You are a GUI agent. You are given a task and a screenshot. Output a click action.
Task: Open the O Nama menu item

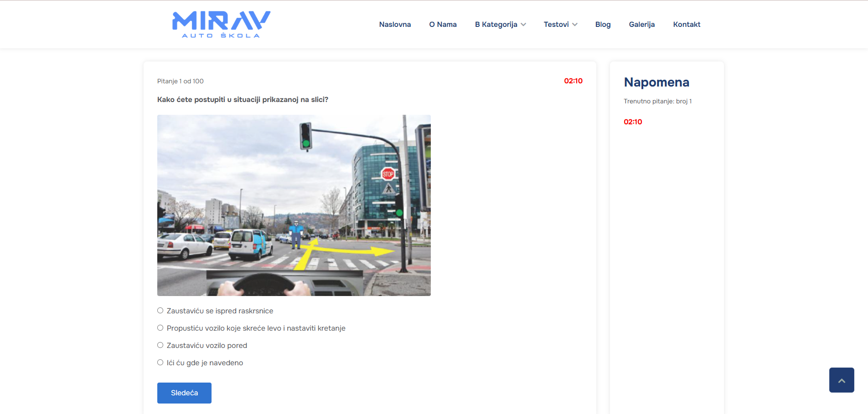click(x=443, y=25)
